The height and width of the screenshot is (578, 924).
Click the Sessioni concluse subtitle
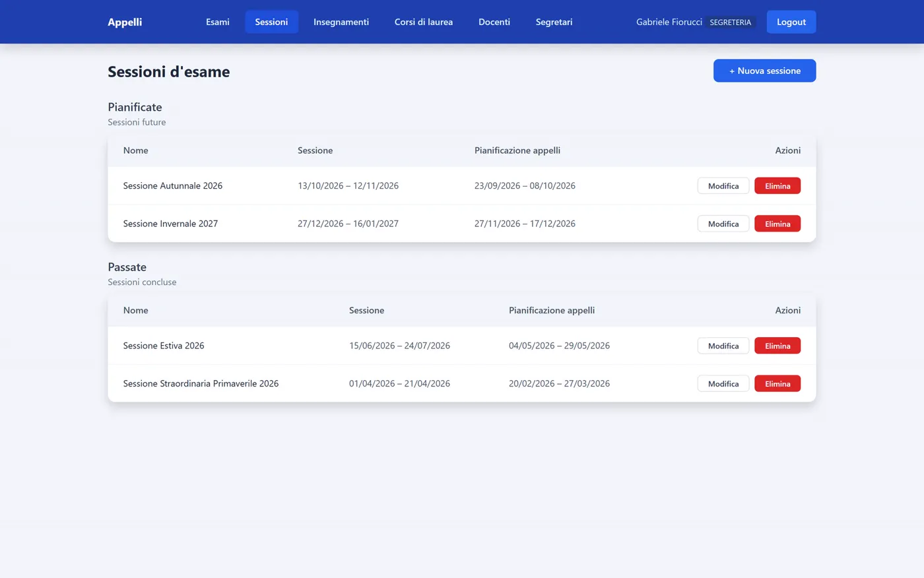tap(142, 282)
